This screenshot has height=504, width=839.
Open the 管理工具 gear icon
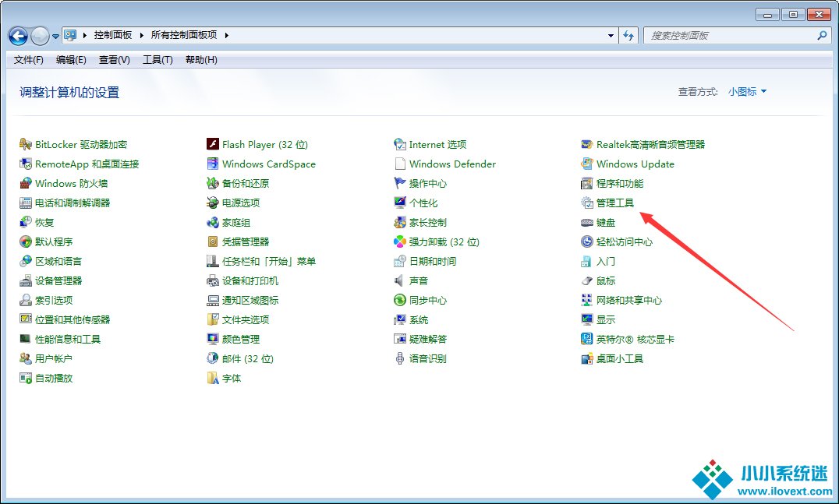point(587,203)
